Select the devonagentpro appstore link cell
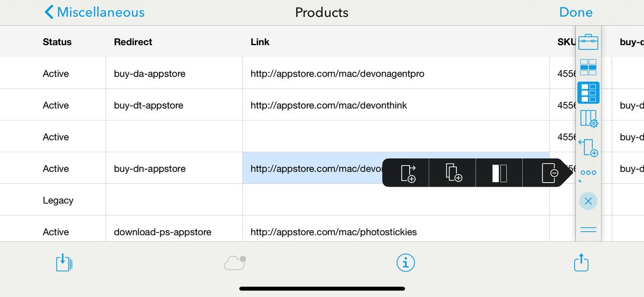644x297 pixels. pyautogui.click(x=396, y=74)
